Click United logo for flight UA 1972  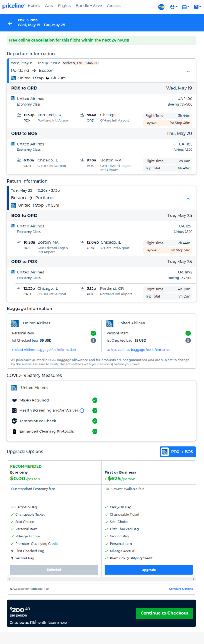click(12, 272)
